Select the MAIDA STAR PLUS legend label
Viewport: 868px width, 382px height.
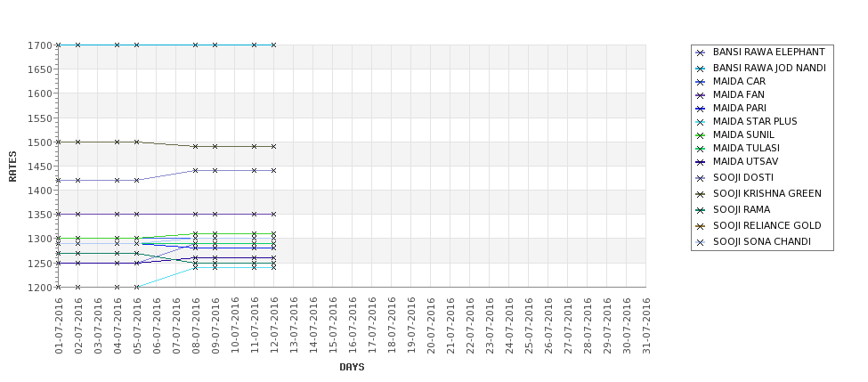[755, 121]
